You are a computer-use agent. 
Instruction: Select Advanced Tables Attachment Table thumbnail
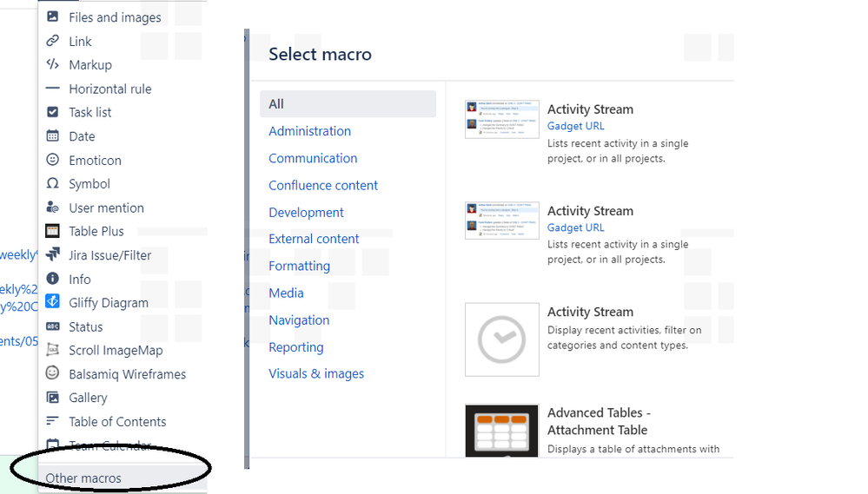[x=501, y=431]
